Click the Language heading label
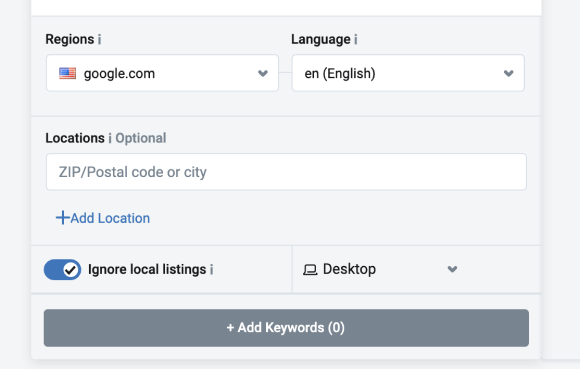This screenshot has height=369, width=580. pos(321,39)
